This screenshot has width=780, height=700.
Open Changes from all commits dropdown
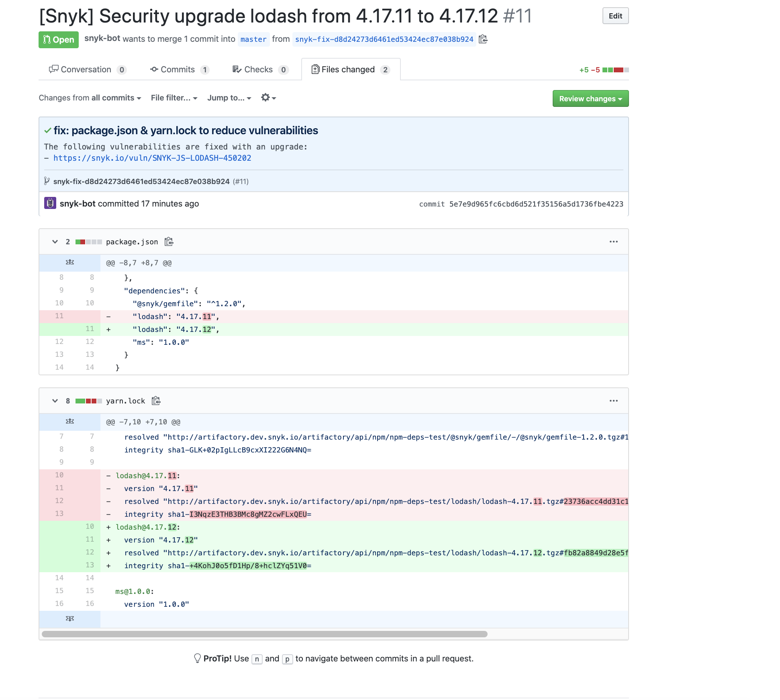coord(90,98)
